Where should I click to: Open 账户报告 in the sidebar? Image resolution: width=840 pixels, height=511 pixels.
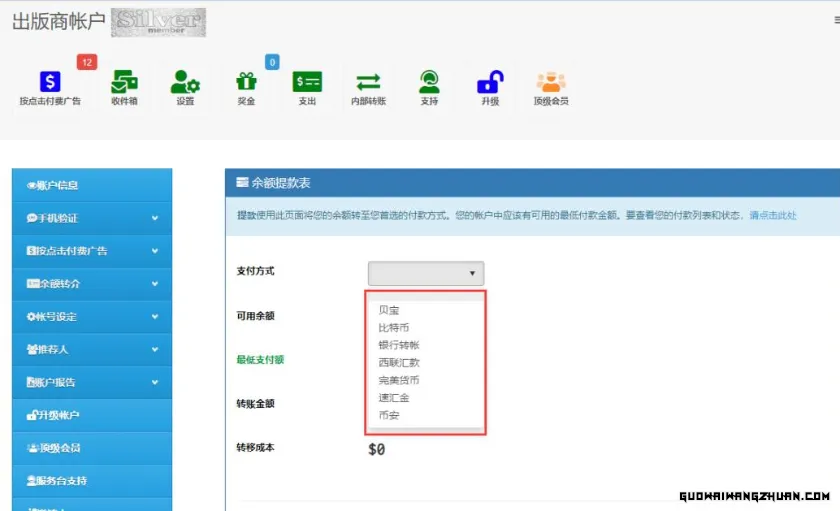point(92,382)
